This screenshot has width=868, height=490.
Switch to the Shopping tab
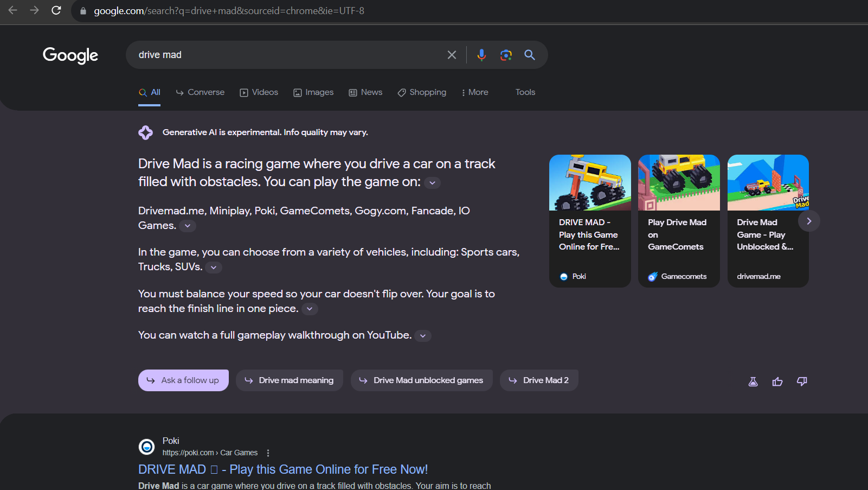click(422, 92)
